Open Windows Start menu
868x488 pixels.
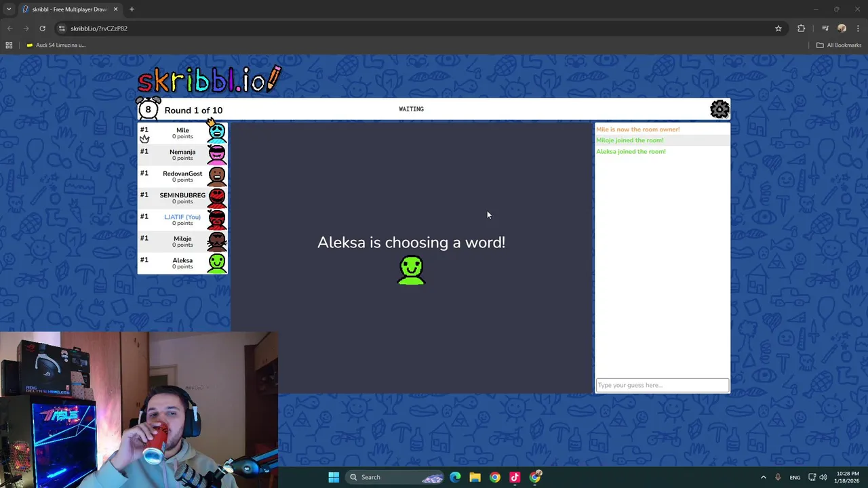pos(334,477)
